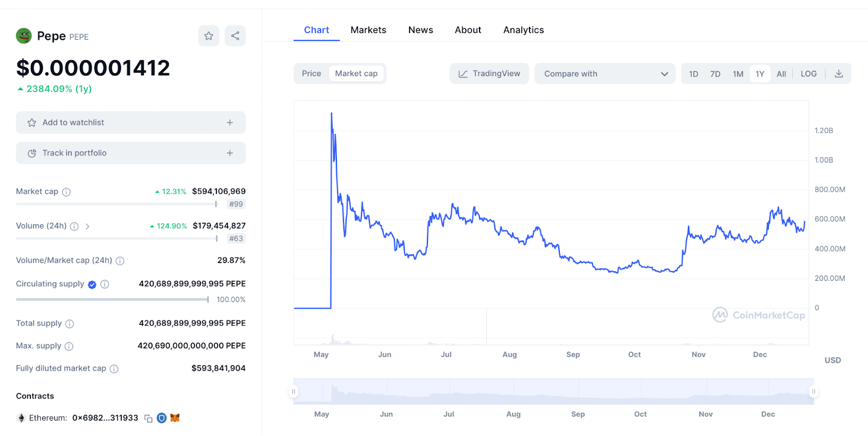Open the Chart tab

tap(316, 30)
